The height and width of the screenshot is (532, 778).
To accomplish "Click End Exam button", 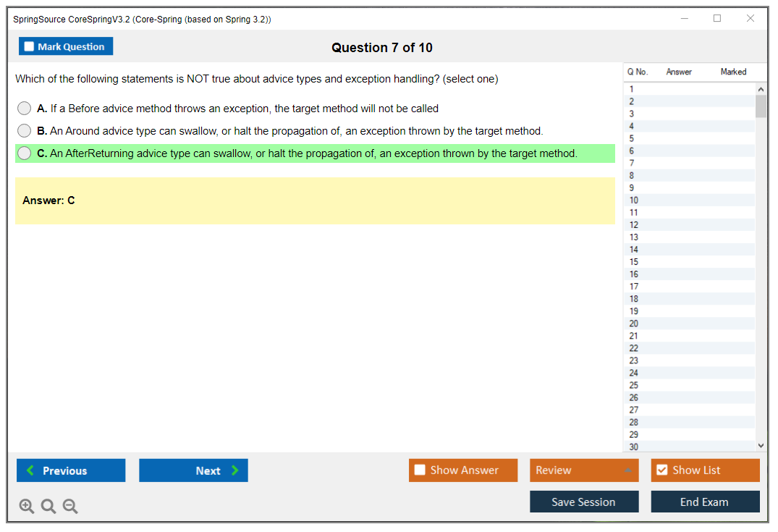I will coord(705,502).
